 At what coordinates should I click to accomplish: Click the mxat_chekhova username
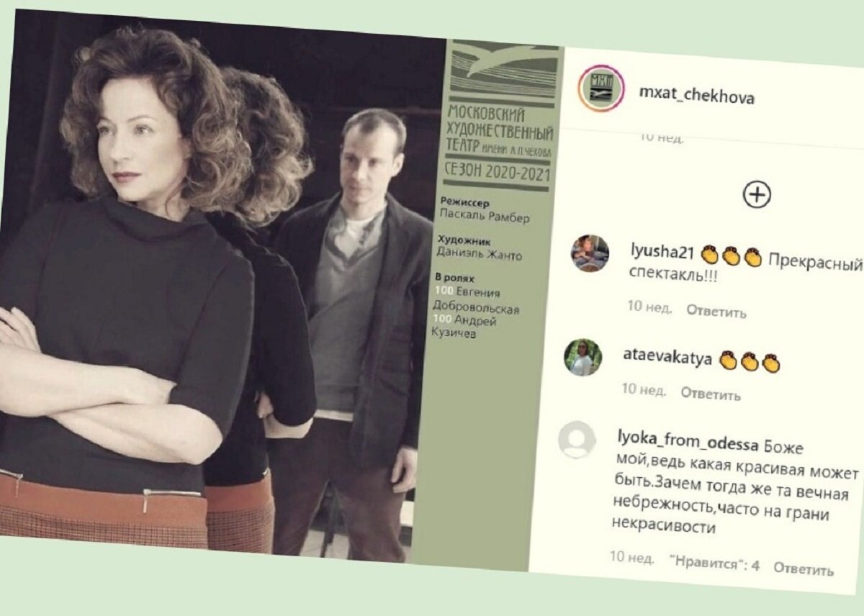click(x=697, y=96)
